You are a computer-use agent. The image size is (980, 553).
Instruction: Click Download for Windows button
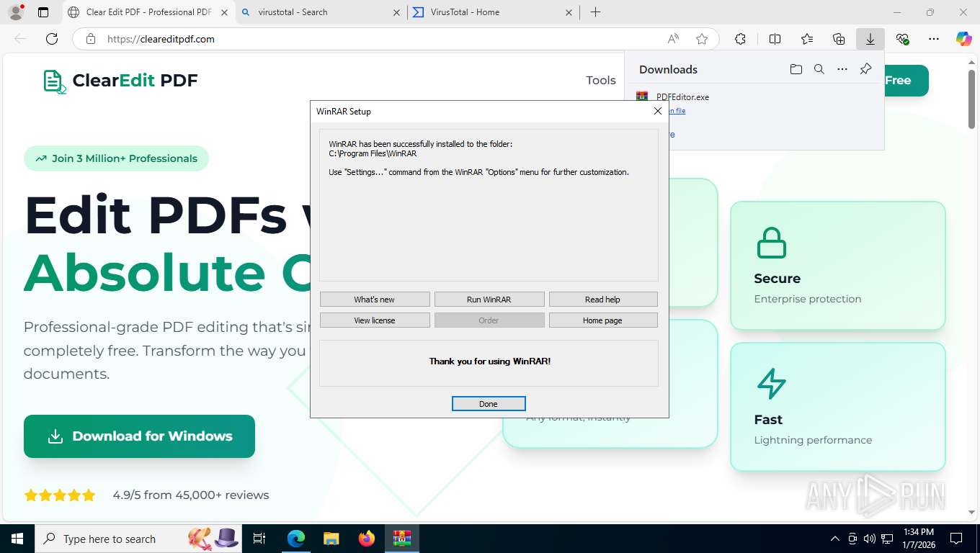click(x=139, y=436)
